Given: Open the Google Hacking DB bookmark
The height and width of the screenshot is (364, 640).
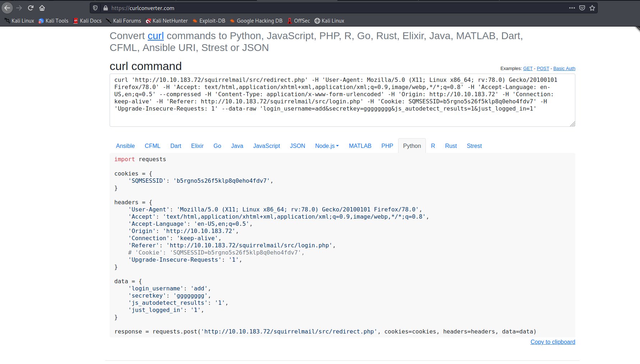Looking at the screenshot, I should tap(256, 21).
